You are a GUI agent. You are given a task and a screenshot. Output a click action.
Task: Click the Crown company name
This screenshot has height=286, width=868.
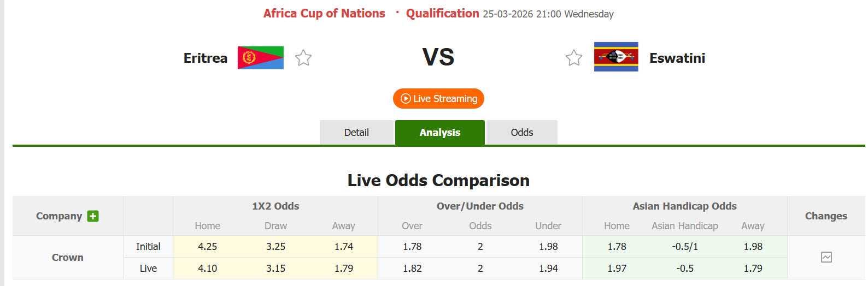[68, 257]
